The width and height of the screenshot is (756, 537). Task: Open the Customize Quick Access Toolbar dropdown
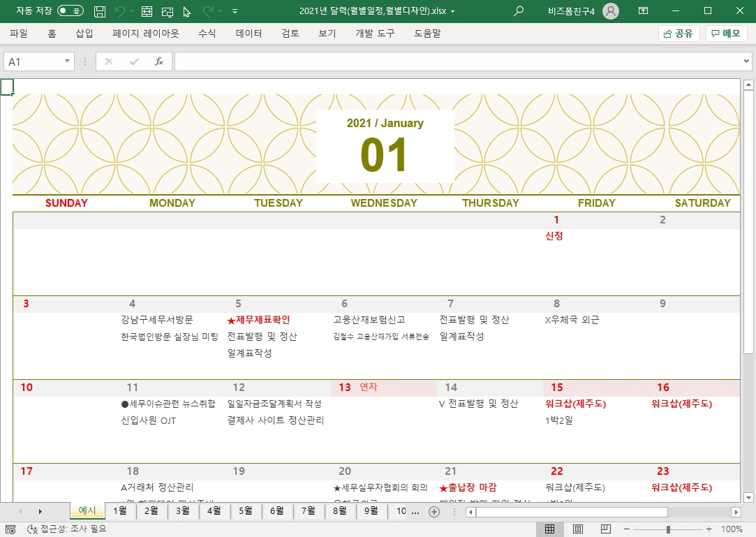coord(235,12)
